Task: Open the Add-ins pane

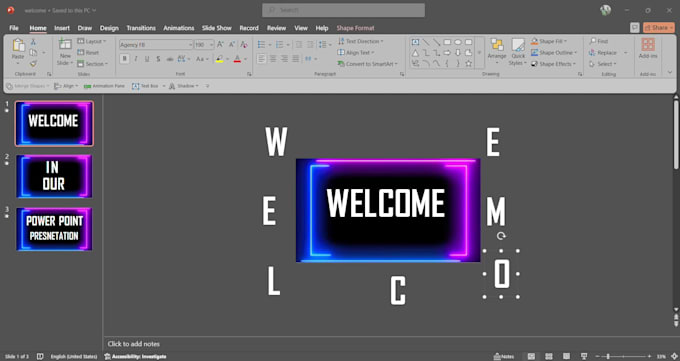Action: coord(648,48)
